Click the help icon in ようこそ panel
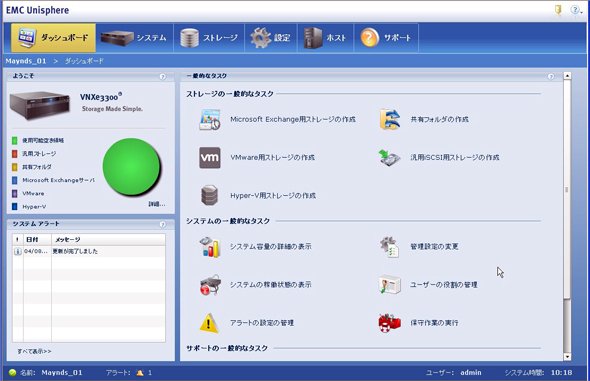The image size is (590, 381). [163, 76]
